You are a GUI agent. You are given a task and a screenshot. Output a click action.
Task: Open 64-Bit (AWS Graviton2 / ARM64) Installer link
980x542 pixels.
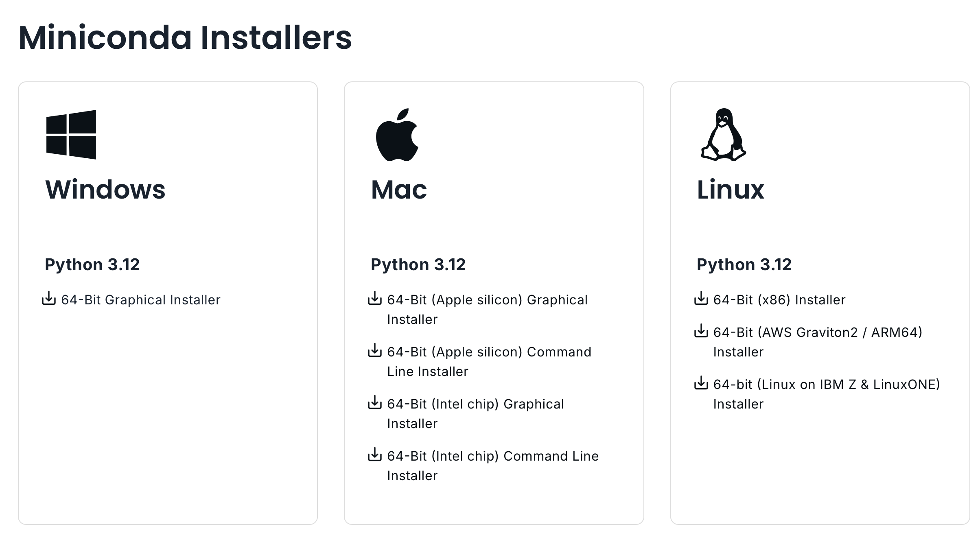(x=817, y=333)
